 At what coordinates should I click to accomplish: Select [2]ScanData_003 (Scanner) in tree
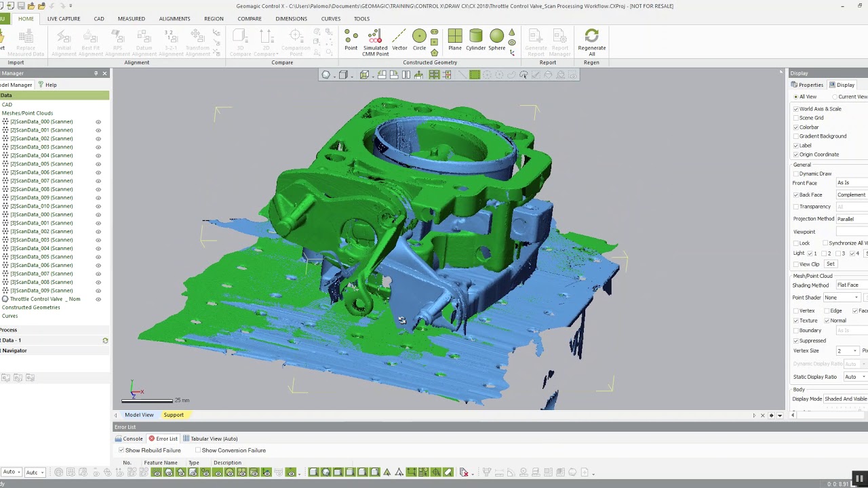point(41,147)
